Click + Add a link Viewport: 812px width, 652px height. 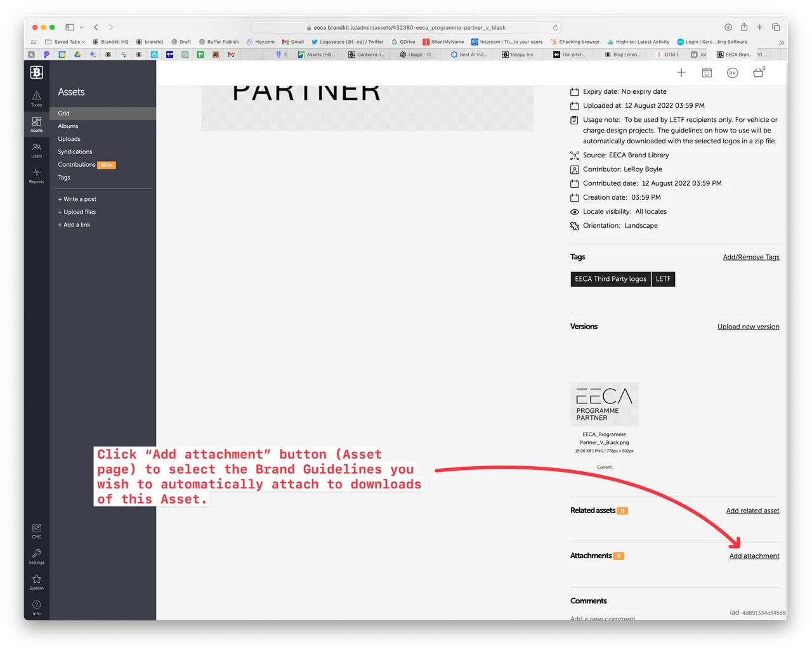(74, 225)
